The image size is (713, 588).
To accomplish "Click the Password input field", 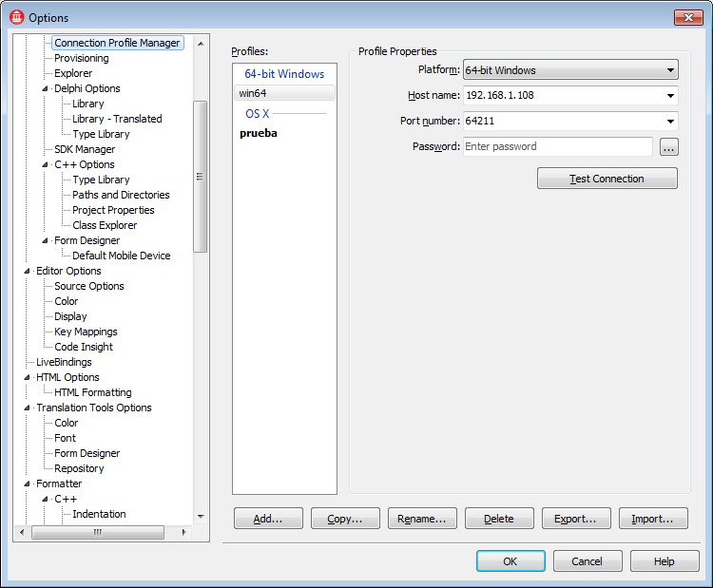I will (x=557, y=147).
